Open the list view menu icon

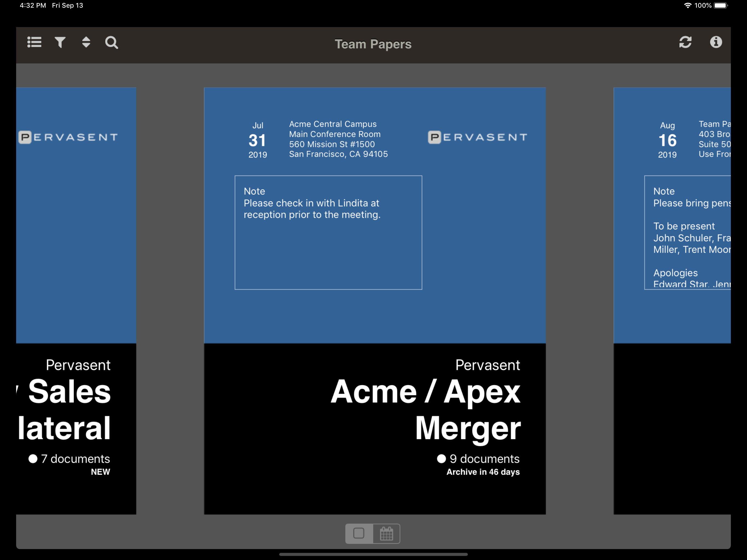pyautogui.click(x=34, y=42)
